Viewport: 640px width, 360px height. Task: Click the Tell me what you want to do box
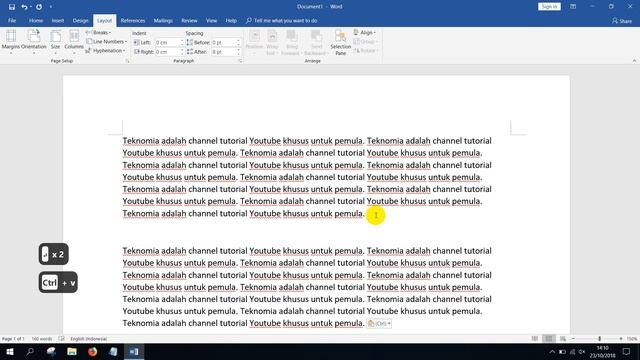[x=282, y=20]
